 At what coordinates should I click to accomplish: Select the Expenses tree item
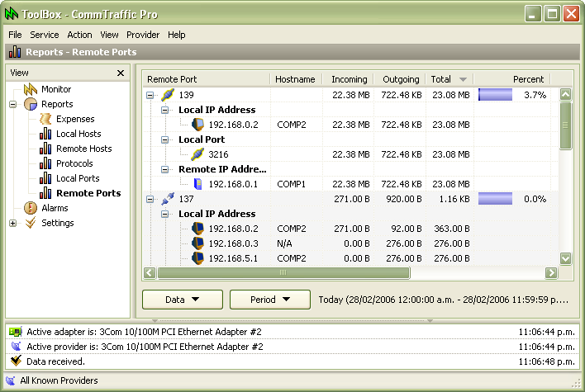(75, 119)
